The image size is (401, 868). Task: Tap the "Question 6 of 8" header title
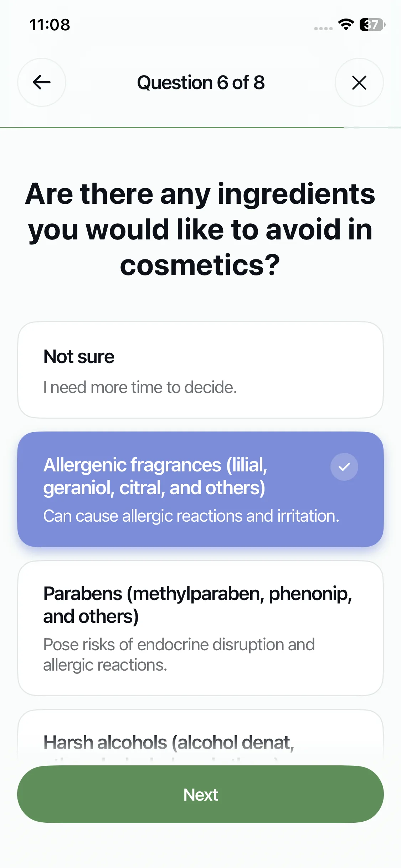(201, 83)
